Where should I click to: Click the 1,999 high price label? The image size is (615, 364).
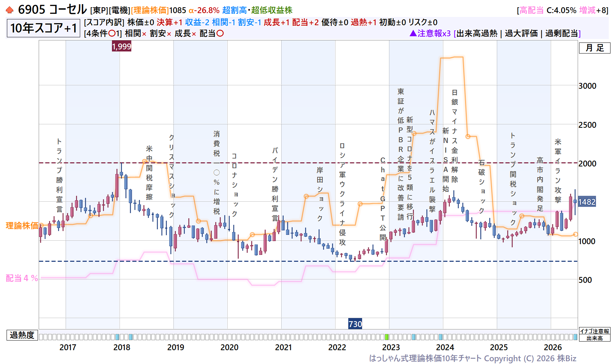pos(122,46)
